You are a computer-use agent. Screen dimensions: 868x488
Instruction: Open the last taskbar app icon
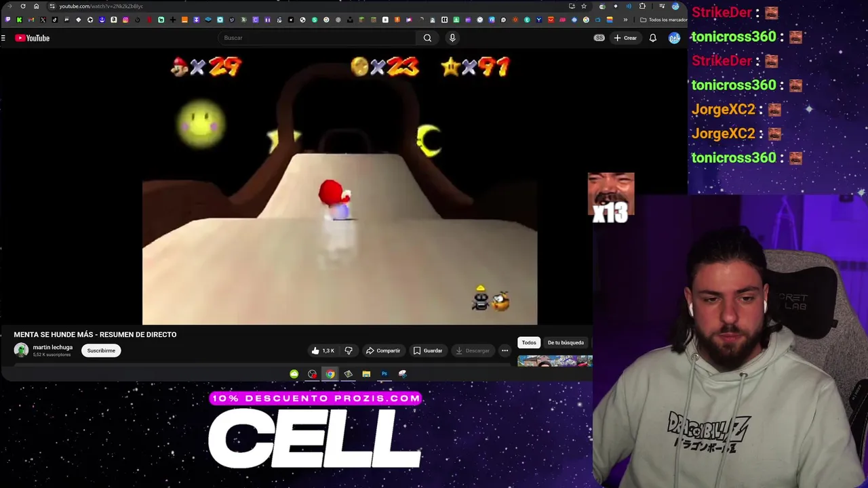click(402, 373)
